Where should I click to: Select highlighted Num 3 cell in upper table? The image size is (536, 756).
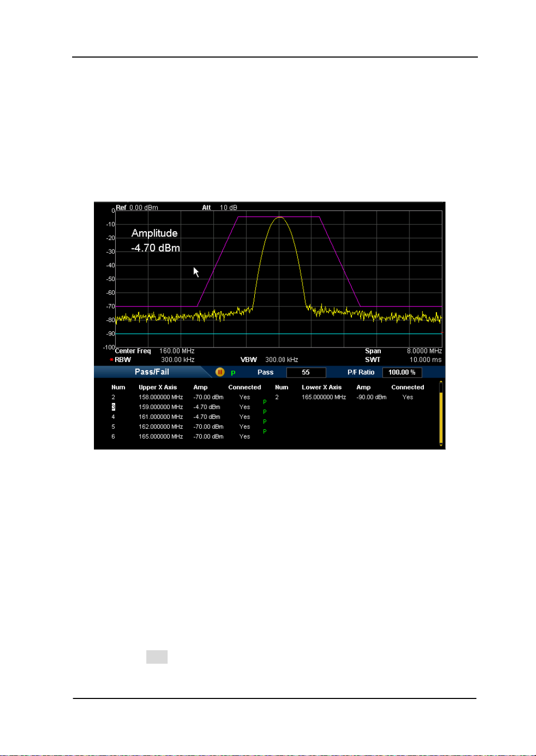click(x=113, y=407)
